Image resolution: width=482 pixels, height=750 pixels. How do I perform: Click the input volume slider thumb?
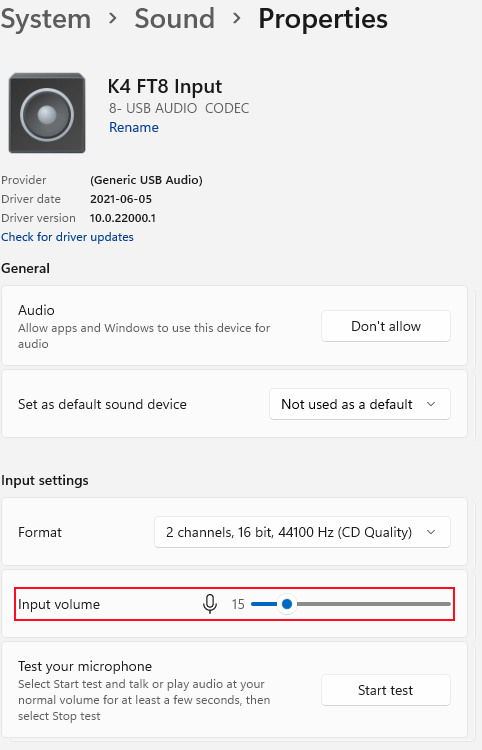click(287, 604)
